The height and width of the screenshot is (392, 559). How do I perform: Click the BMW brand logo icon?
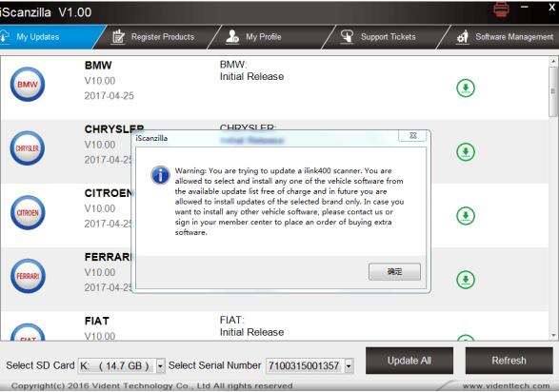[28, 85]
